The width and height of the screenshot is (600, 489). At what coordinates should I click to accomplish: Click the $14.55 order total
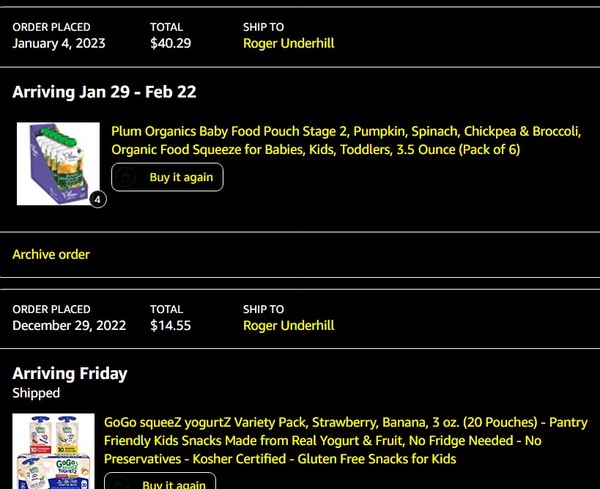click(x=170, y=325)
